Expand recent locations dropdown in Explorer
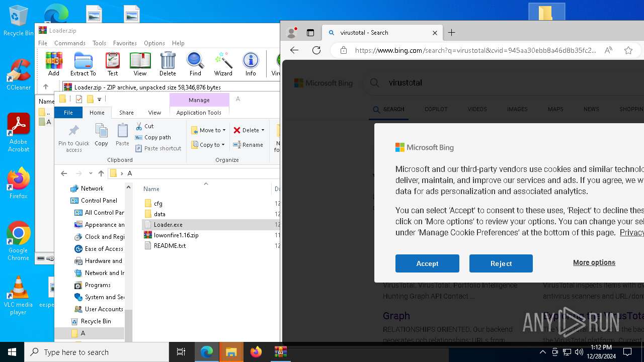 tap(91, 173)
